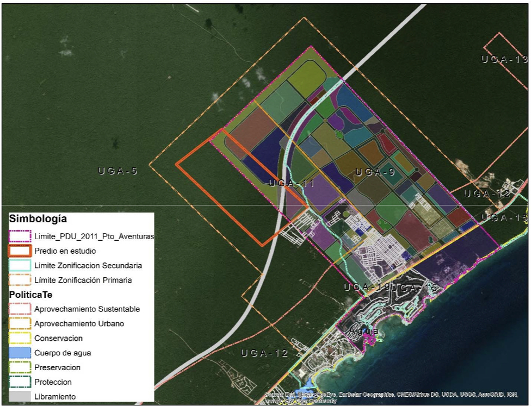Select the yellow Conservacion legend symbol
The image size is (532, 406).
pyautogui.click(x=20, y=338)
